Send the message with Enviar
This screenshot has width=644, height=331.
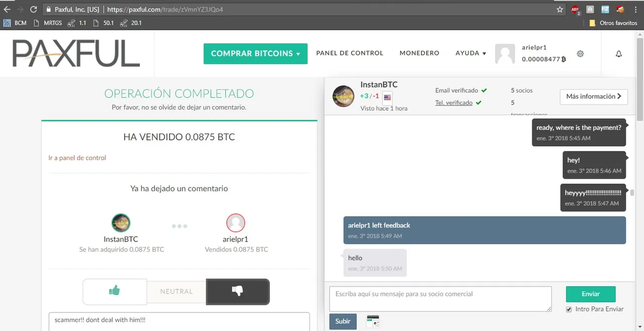pyautogui.click(x=591, y=294)
